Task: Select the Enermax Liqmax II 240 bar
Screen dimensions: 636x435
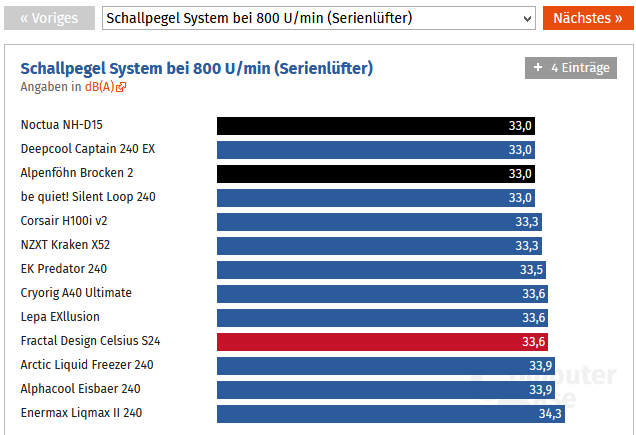Action: (x=391, y=414)
